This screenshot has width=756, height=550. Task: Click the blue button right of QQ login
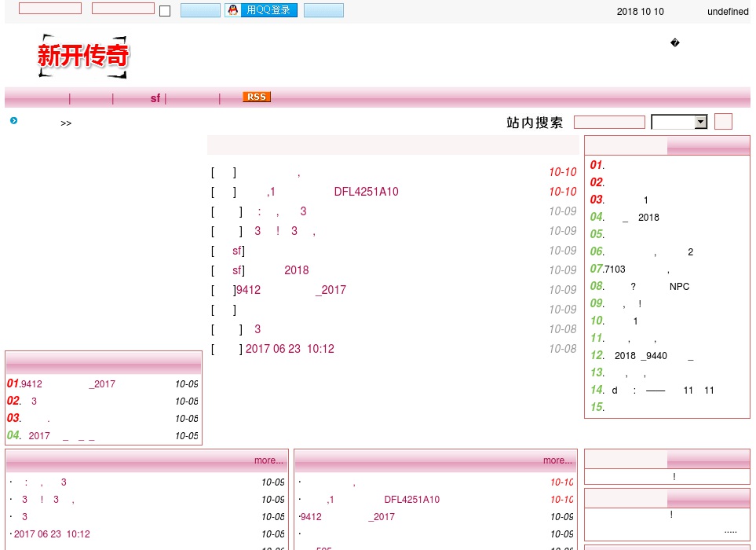323,10
